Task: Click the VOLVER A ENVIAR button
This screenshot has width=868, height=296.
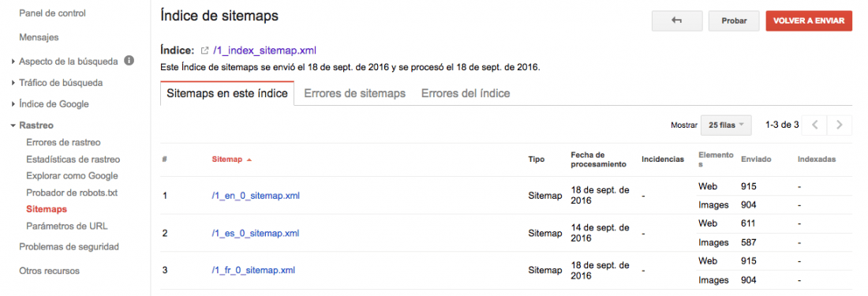Action: (x=809, y=21)
